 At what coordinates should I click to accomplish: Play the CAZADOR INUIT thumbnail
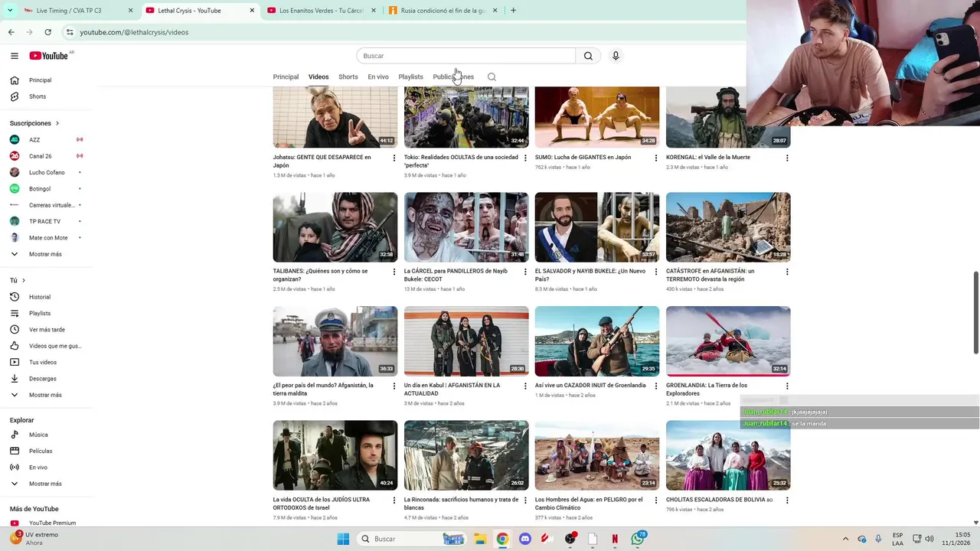point(597,341)
